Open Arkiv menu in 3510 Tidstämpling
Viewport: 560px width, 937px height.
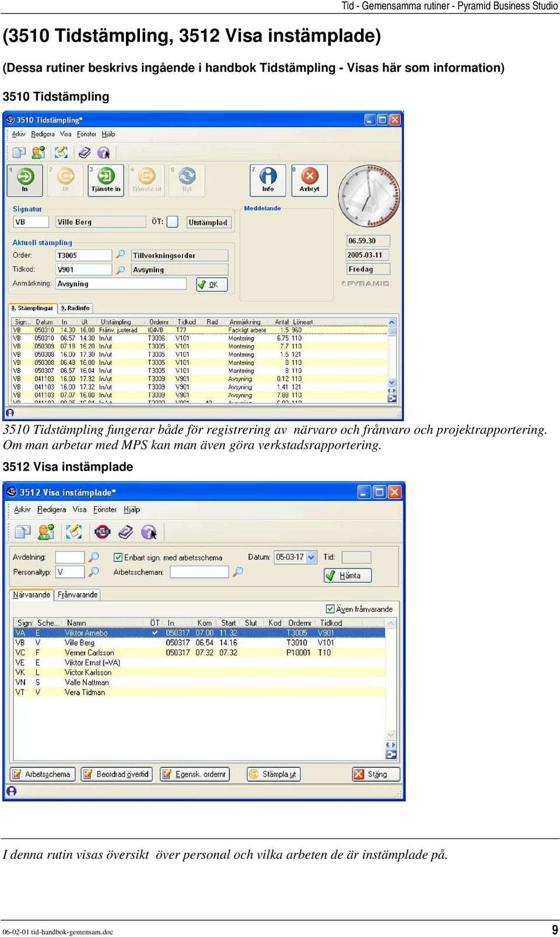pos(19,134)
